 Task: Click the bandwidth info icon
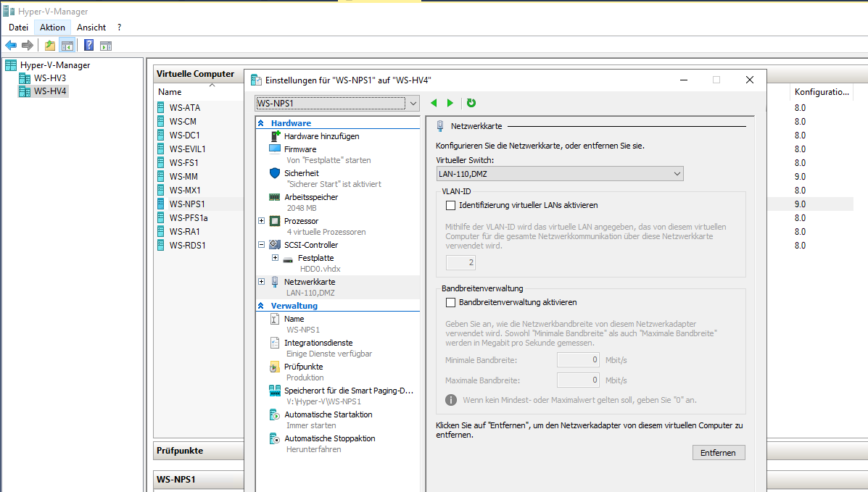pos(451,399)
